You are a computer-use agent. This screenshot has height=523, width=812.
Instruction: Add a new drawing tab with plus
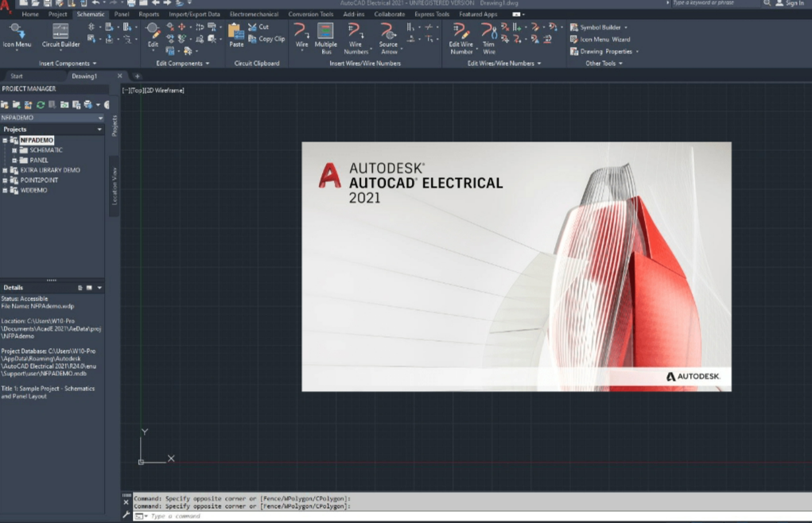pos(138,76)
